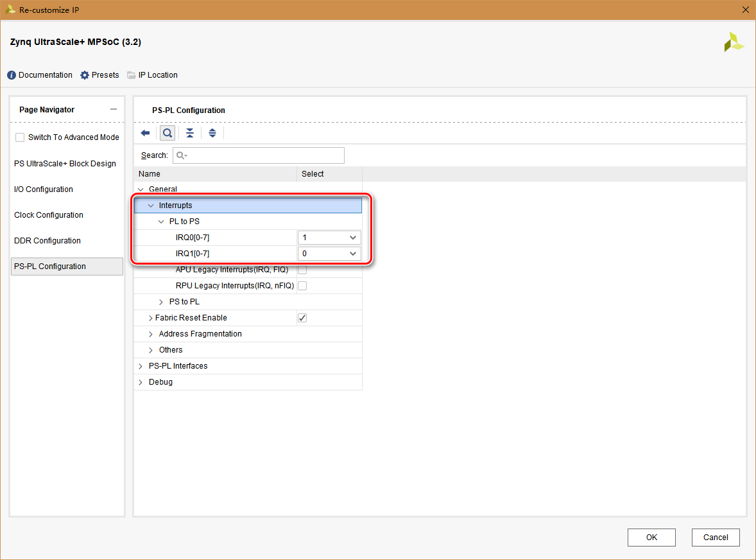Click the back arrow toolbar icon
The height and width of the screenshot is (560, 756).
coord(145,133)
